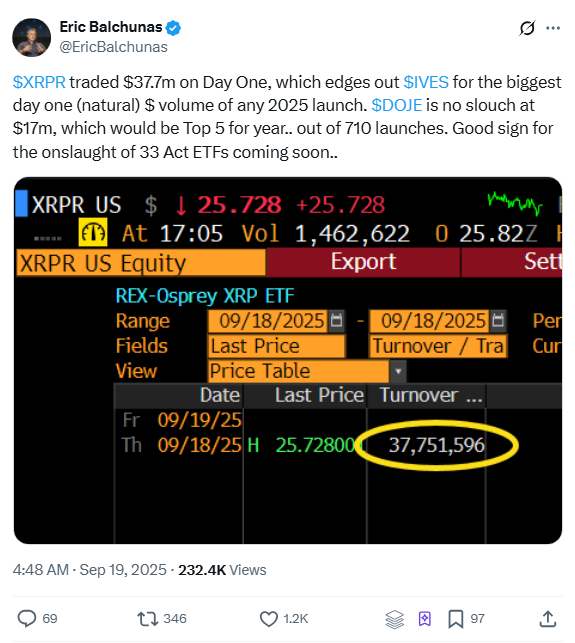Click the 232.4K Views count
Image resolution: width=575 pixels, height=643 pixels.
tap(222, 570)
